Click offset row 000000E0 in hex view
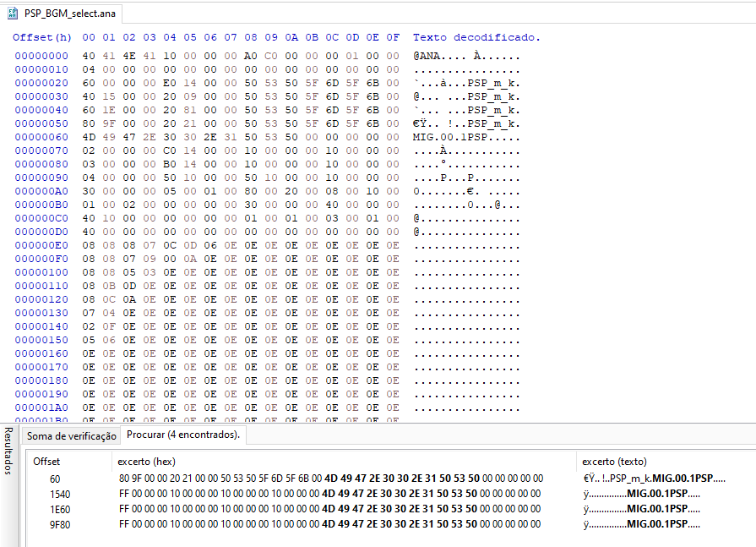This screenshot has width=756, height=547. (x=41, y=245)
